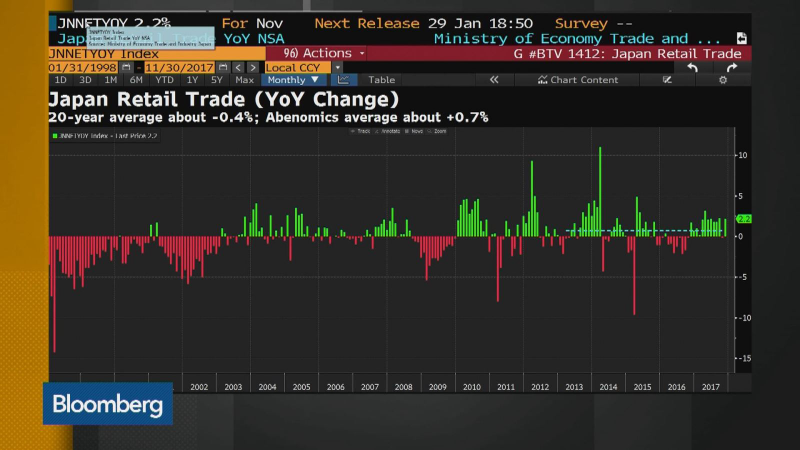Click the Table view button

pos(381,80)
